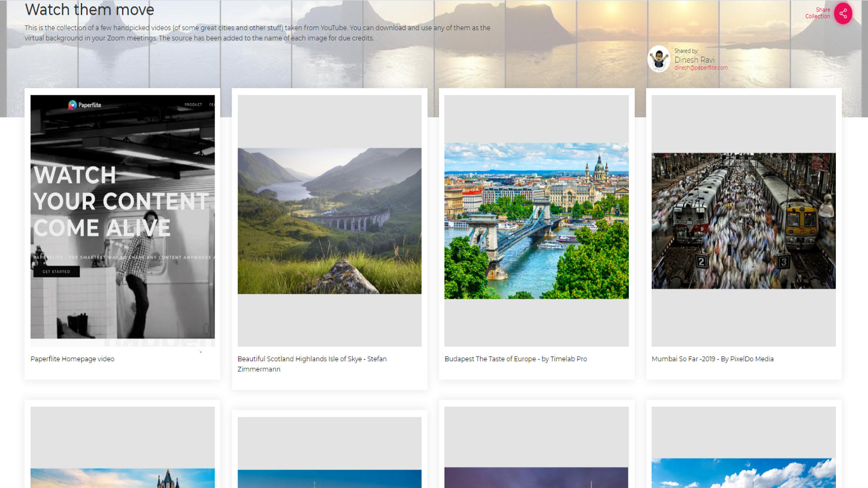Click the Beautiful Scotland Highlands Isle of Skye title
Screen dimensions: 868x488
click(312, 364)
